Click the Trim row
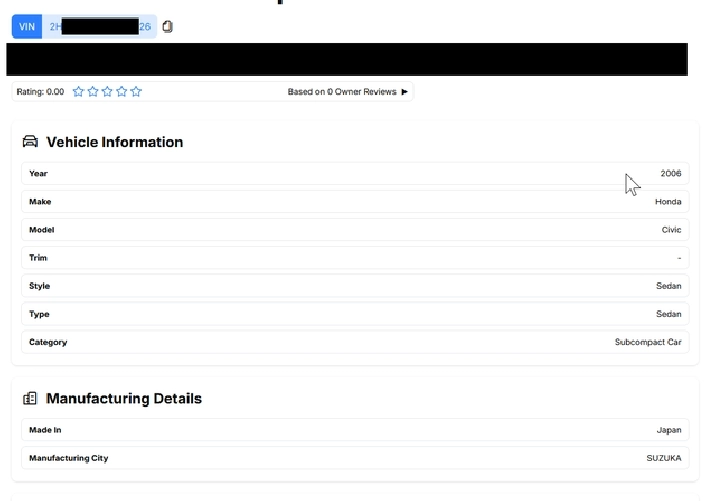The width and height of the screenshot is (716, 501). click(355, 258)
